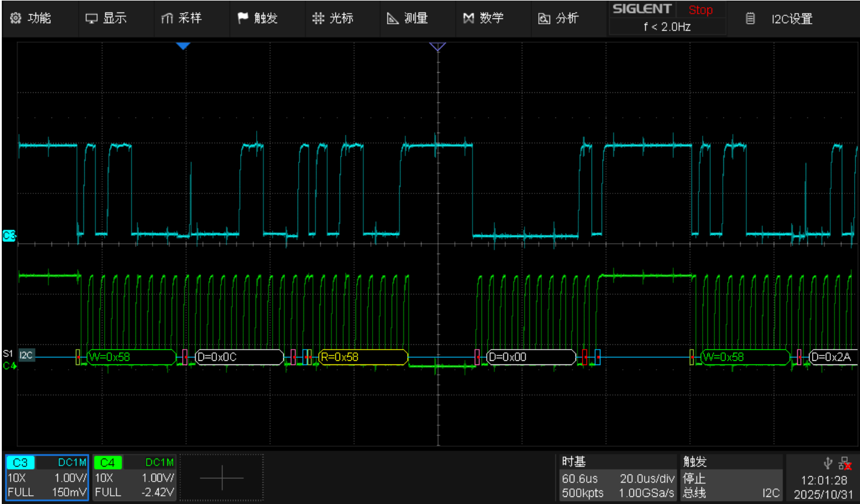
Task: Click the 2025/10/31 date
Action: tap(823, 494)
